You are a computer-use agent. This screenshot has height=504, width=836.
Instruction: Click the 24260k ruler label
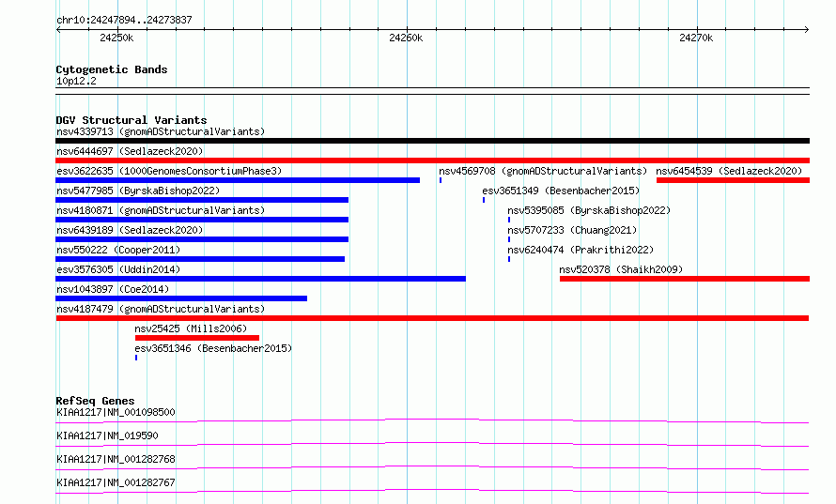pyautogui.click(x=407, y=38)
